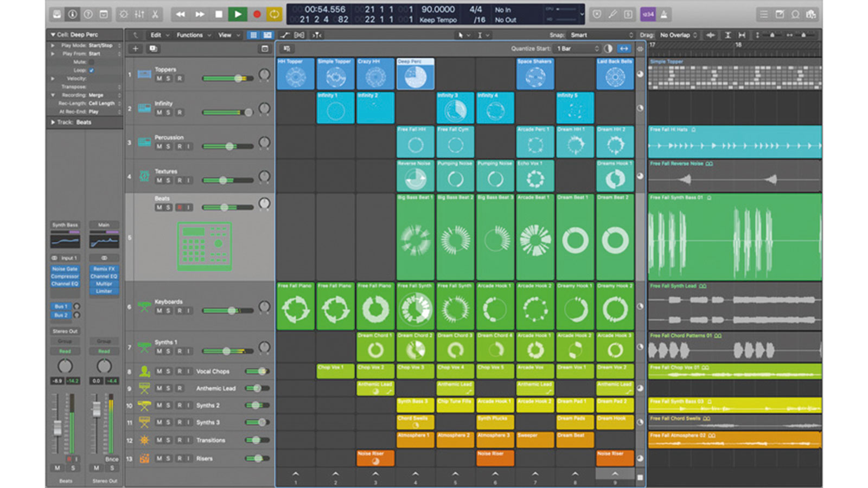Start playback with the green Play button
The image size is (868, 488).
pyautogui.click(x=238, y=15)
